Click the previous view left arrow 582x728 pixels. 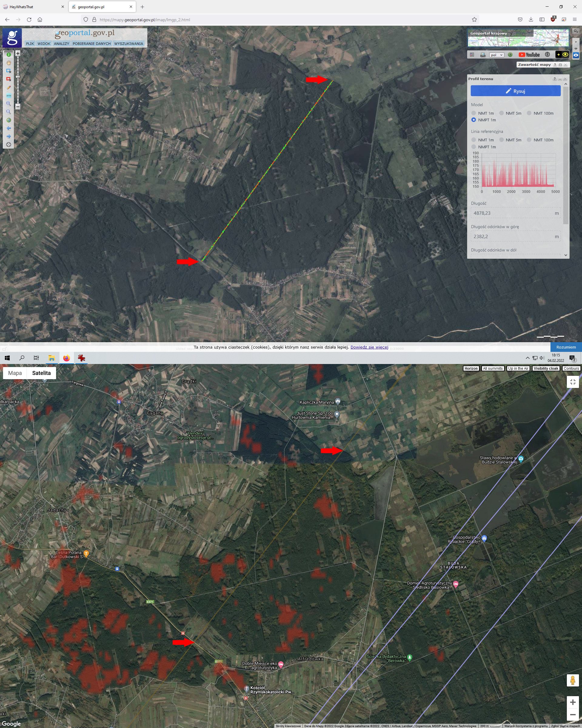9,128
